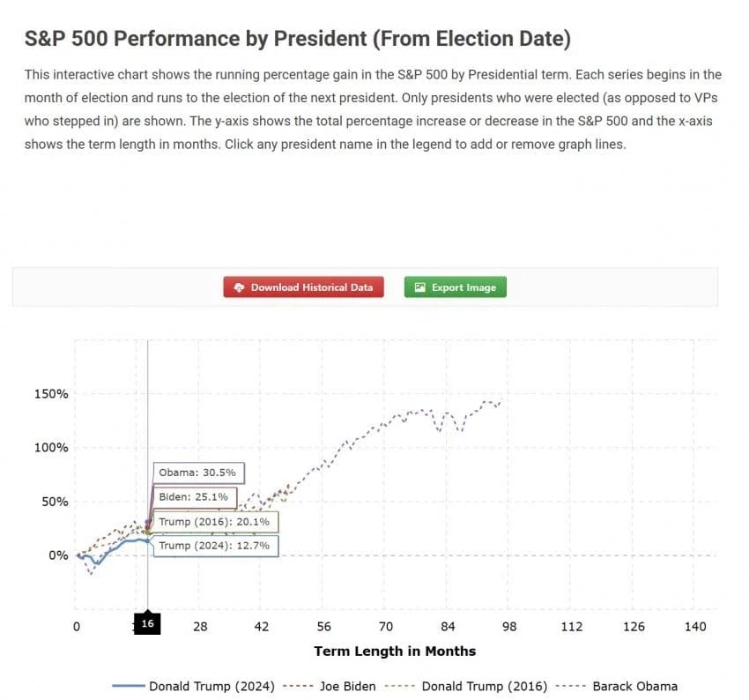Click the black month 16 axis marker

click(x=147, y=625)
